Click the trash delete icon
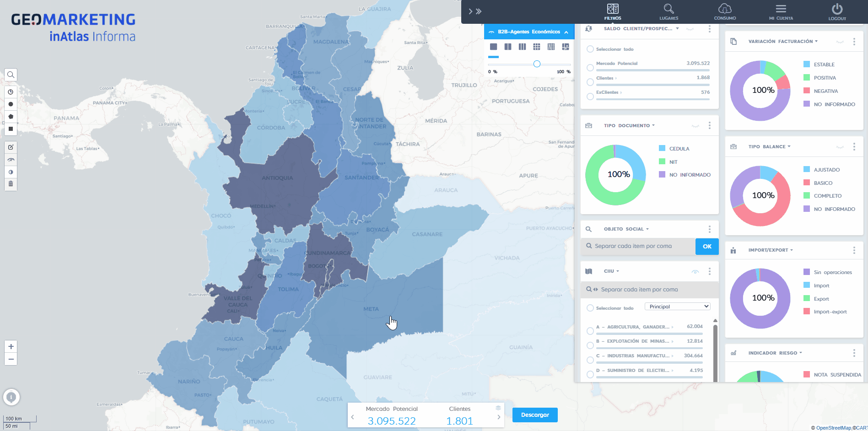This screenshot has width=868, height=431. (x=11, y=184)
